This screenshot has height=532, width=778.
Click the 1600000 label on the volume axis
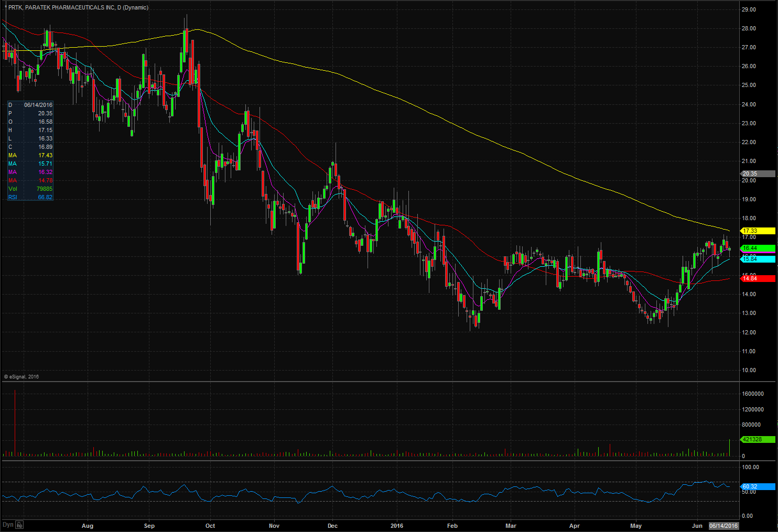click(x=752, y=394)
